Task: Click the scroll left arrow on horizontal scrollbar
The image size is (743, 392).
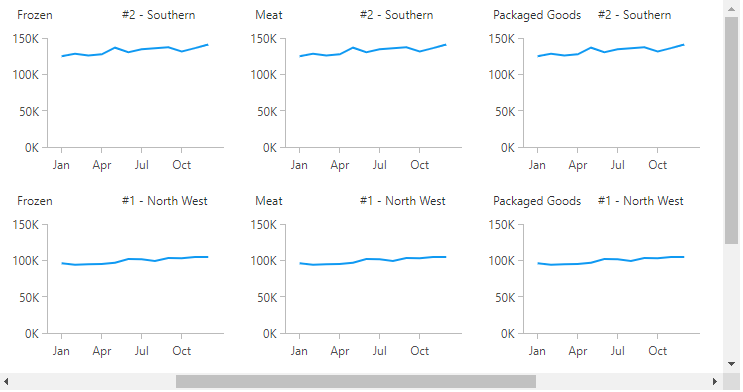Action: pyautogui.click(x=6, y=382)
